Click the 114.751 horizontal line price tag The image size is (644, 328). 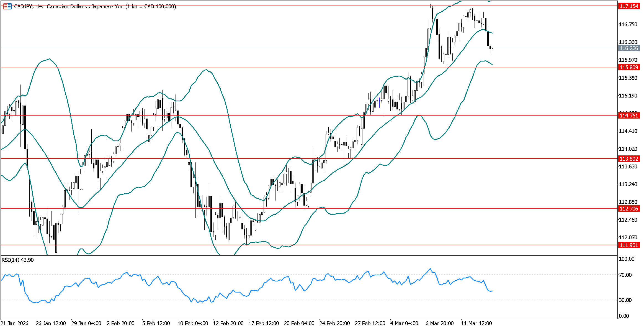[x=628, y=116]
